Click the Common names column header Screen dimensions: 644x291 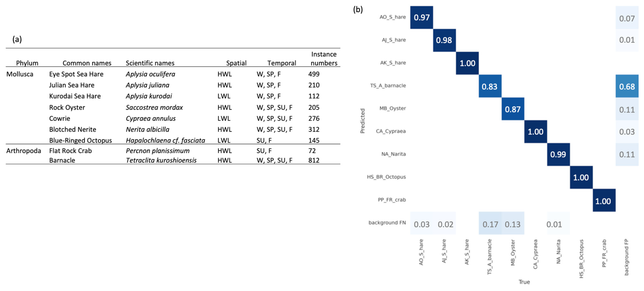coord(87,63)
